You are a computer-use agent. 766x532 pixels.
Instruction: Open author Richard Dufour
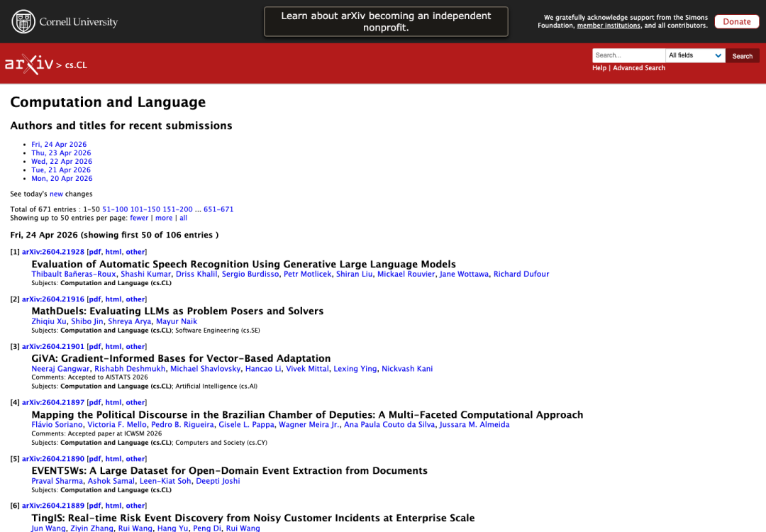(x=521, y=274)
